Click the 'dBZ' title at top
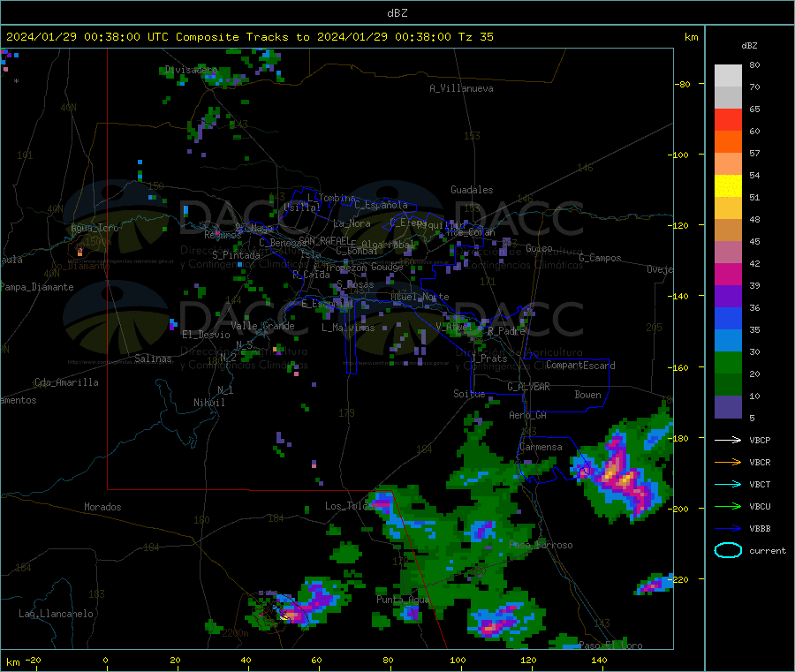 397,12
